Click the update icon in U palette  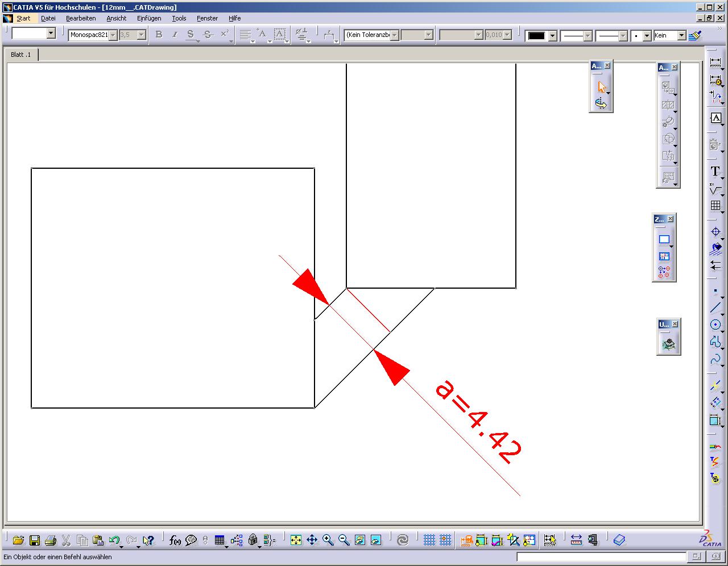pyautogui.click(x=668, y=344)
